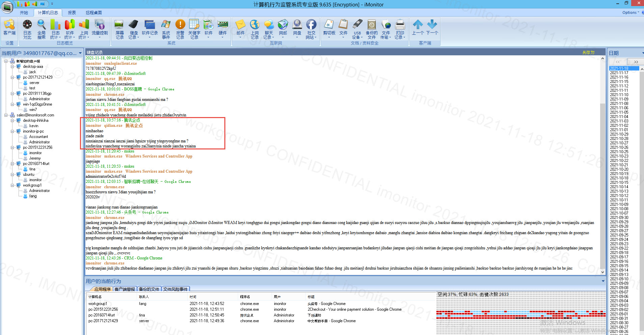Collapse the ubuntu tree node
Image resolution: width=644 pixels, height=335 pixels.
point(12,174)
